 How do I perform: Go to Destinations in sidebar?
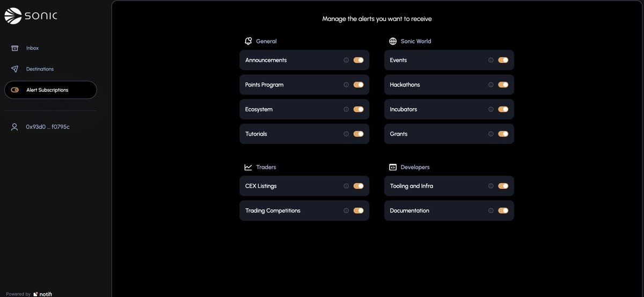click(50, 69)
